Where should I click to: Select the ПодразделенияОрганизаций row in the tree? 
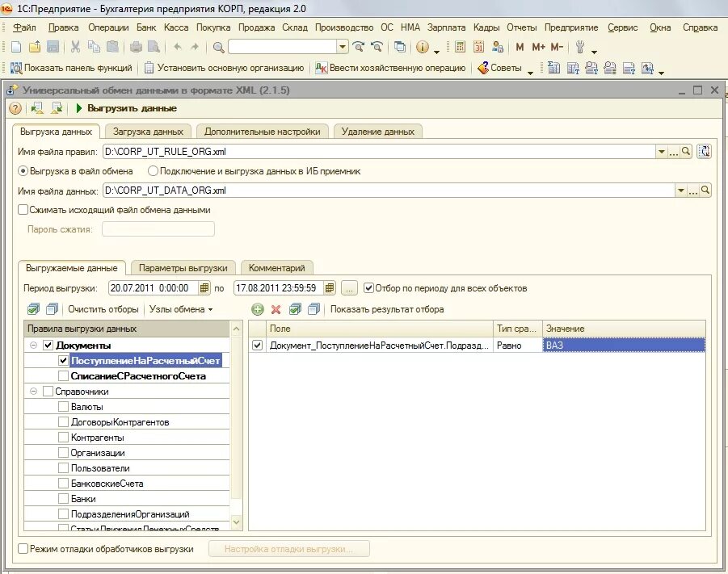[130, 514]
